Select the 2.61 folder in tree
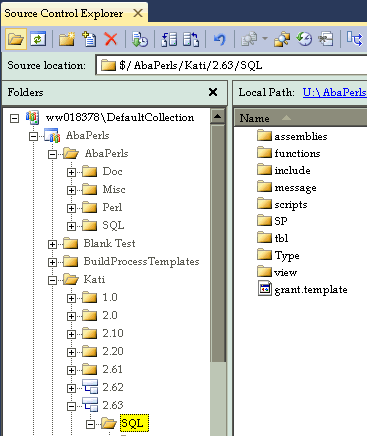367x436 pixels. click(x=113, y=369)
